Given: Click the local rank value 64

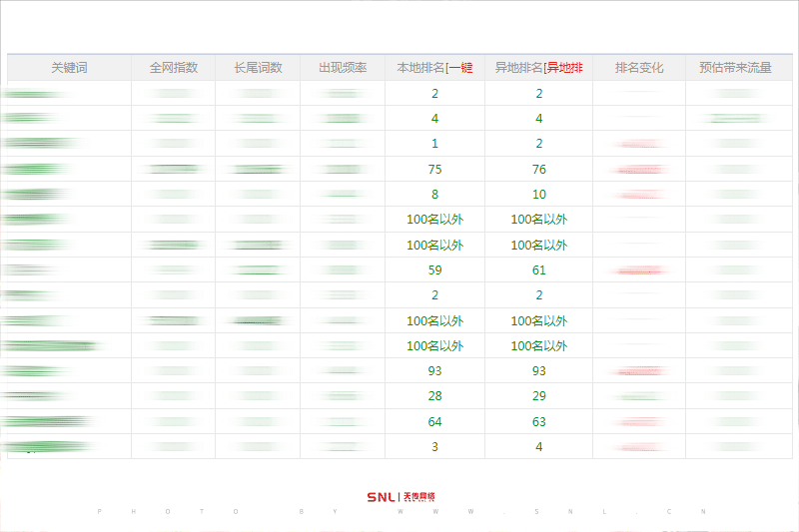Looking at the screenshot, I should pyautogui.click(x=434, y=422).
